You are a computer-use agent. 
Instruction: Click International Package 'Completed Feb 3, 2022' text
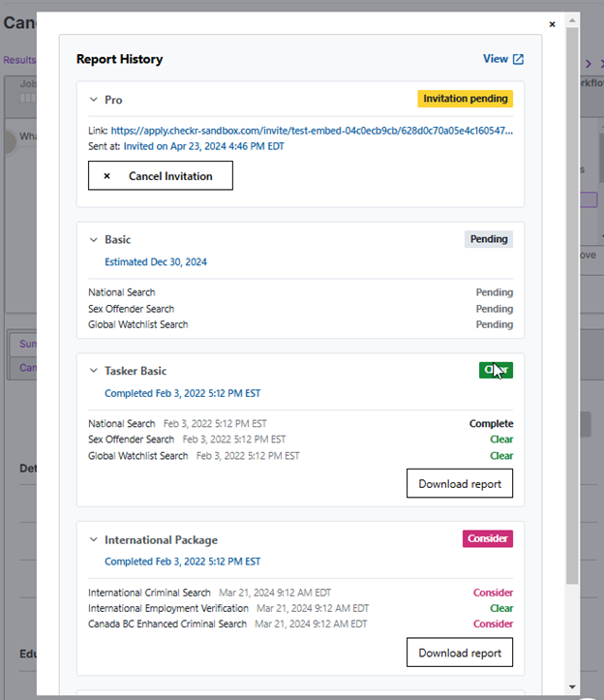183,562
